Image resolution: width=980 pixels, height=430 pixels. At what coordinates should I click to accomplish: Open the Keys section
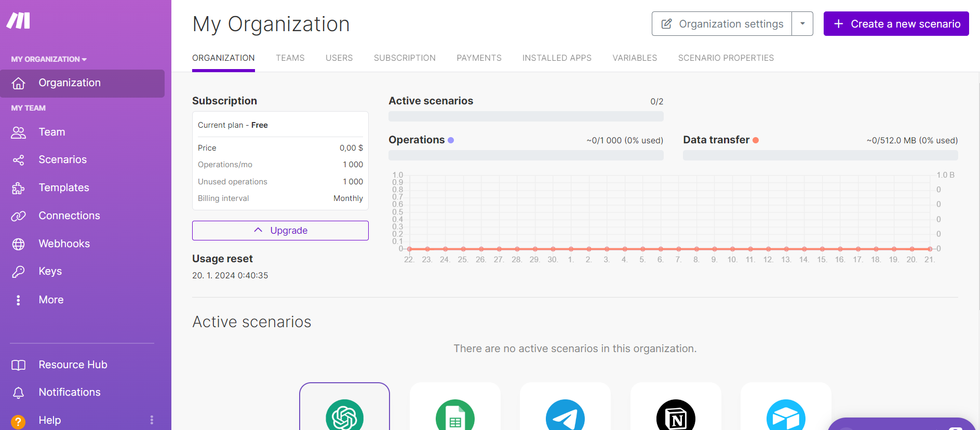(x=50, y=272)
